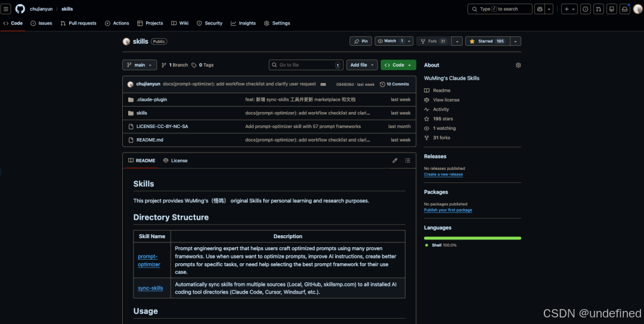Screen dimensions: 644x324
Task: Open the Insights tab
Action: point(243,23)
